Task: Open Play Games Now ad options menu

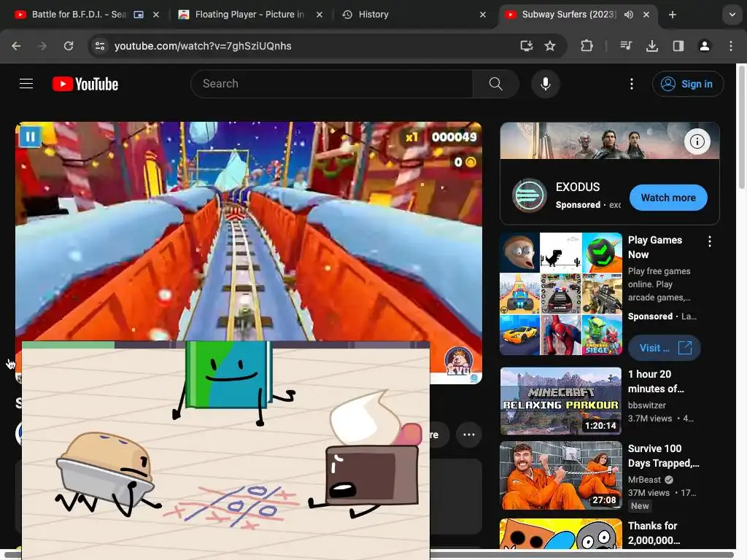Action: (709, 241)
